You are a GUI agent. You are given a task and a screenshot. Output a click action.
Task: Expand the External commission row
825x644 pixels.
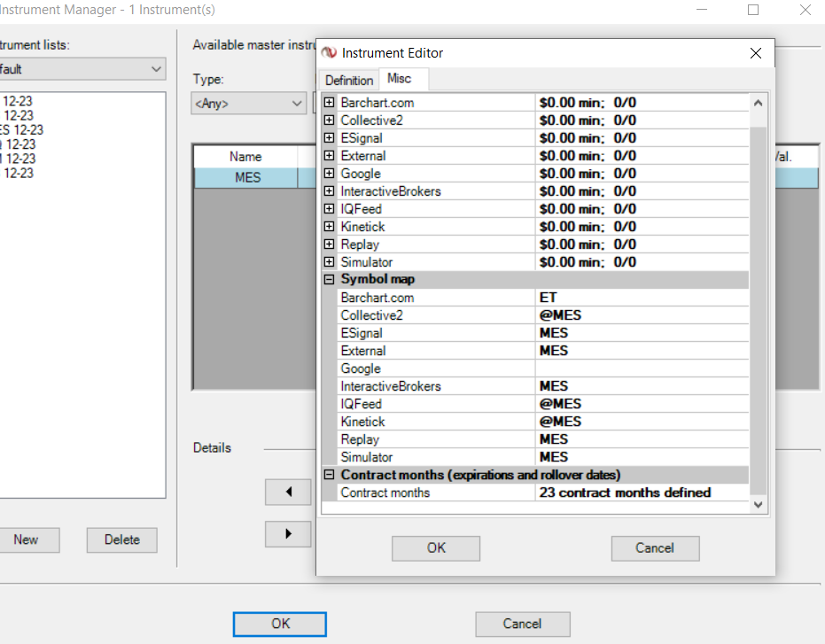329,155
